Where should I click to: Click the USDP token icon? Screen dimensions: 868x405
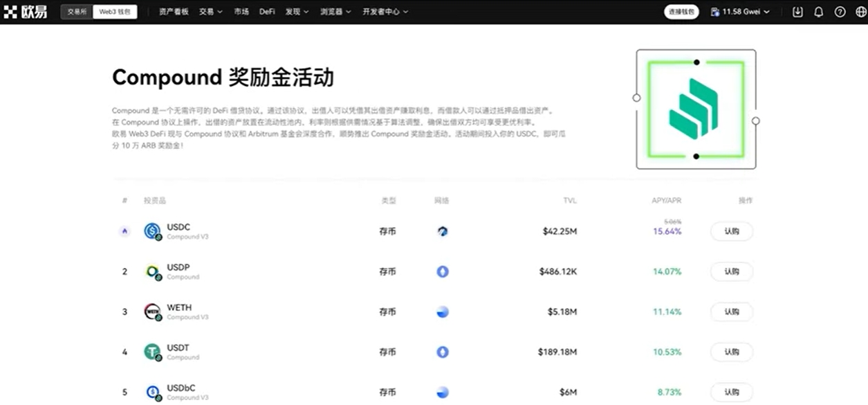point(152,271)
